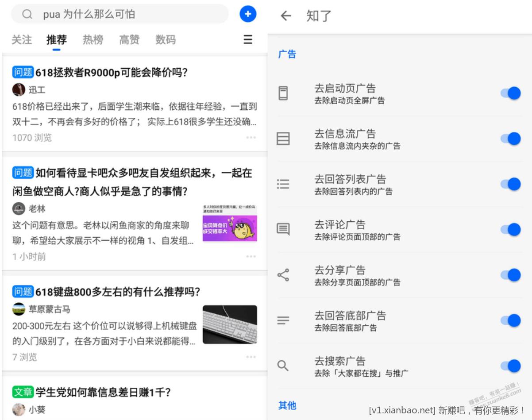
Task: Turn off the 去评论广告 switch
Action: [510, 230]
